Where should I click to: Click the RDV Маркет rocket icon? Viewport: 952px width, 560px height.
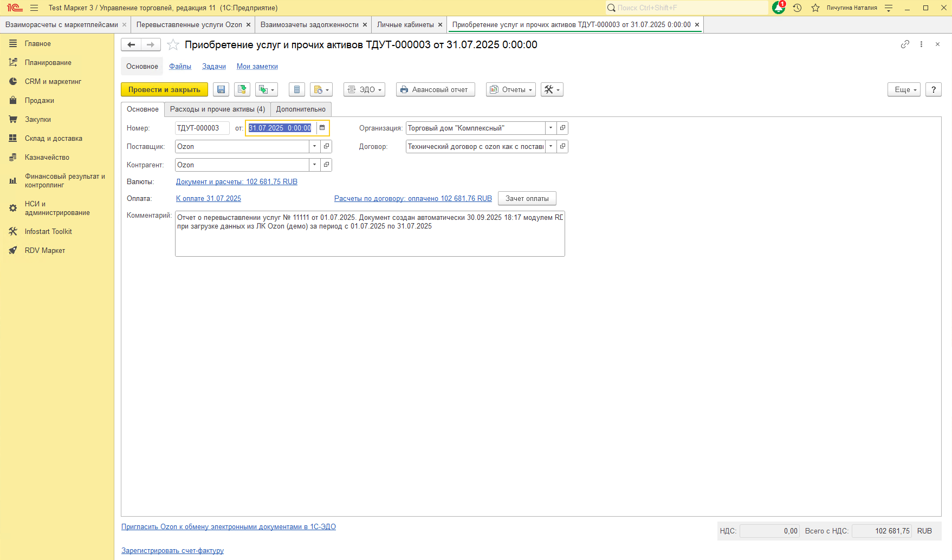pyautogui.click(x=13, y=250)
